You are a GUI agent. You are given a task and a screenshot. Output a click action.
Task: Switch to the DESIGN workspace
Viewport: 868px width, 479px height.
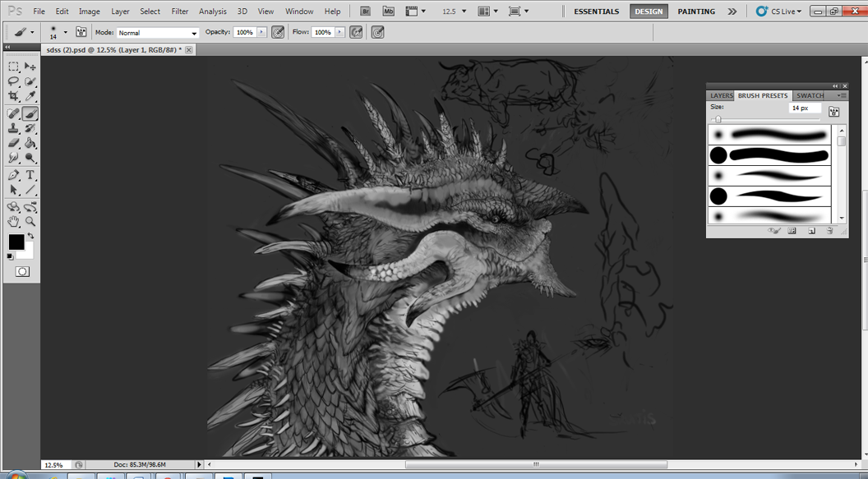(649, 12)
